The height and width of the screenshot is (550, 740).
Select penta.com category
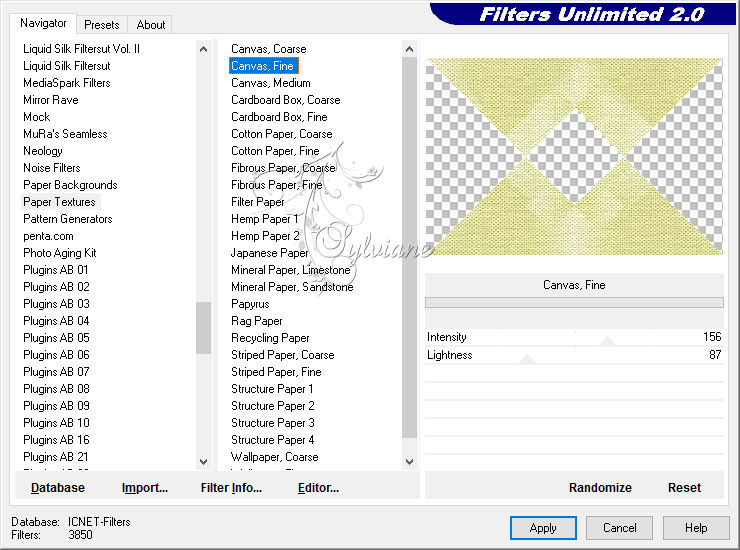[x=48, y=236]
